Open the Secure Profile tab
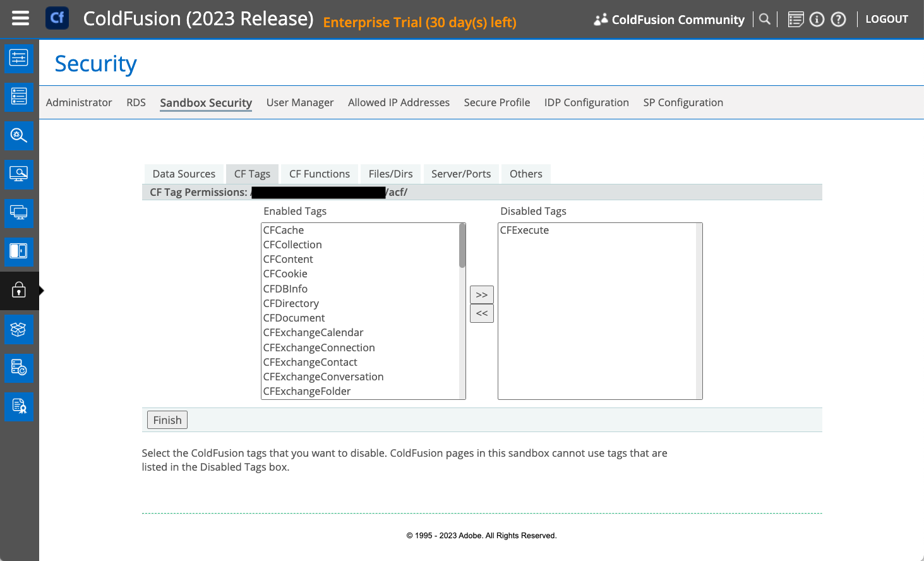924x561 pixels. [x=497, y=102]
